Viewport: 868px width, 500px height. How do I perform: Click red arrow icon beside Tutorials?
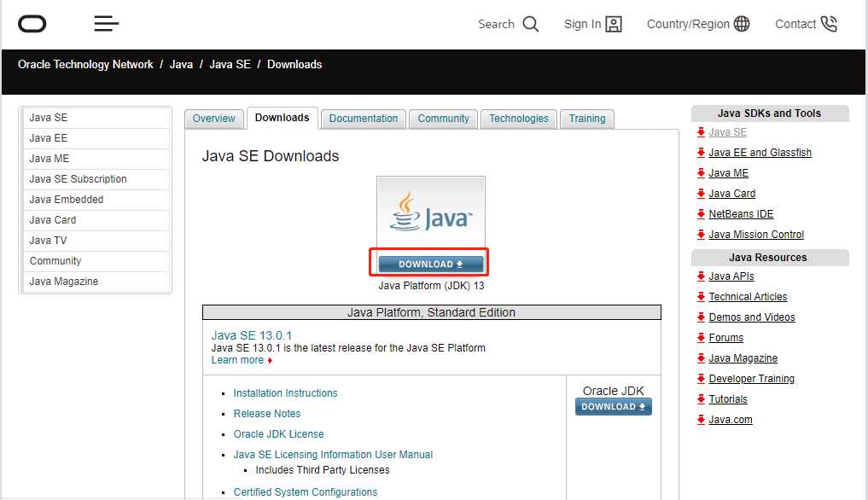[701, 398]
